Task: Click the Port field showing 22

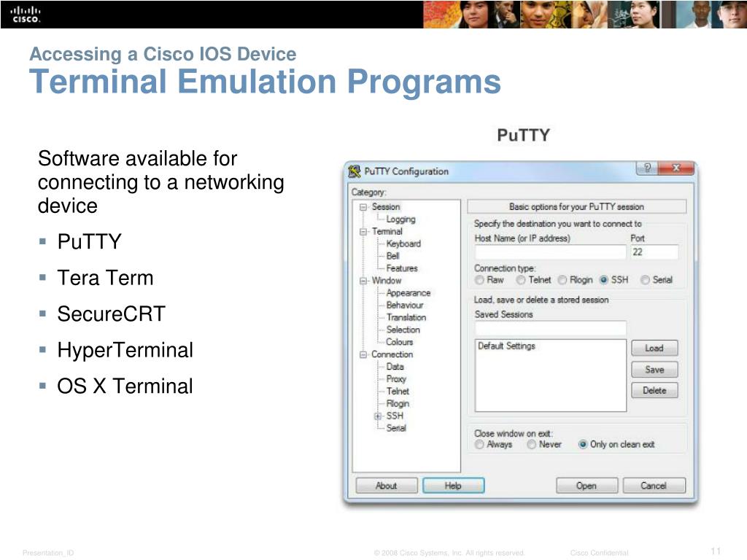Action: point(654,252)
